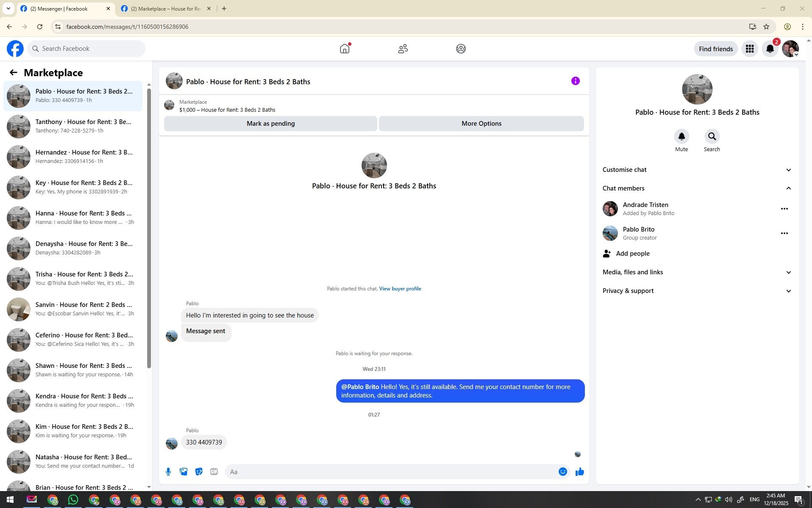Open WhatsApp from the Windows taskbar

[73, 500]
